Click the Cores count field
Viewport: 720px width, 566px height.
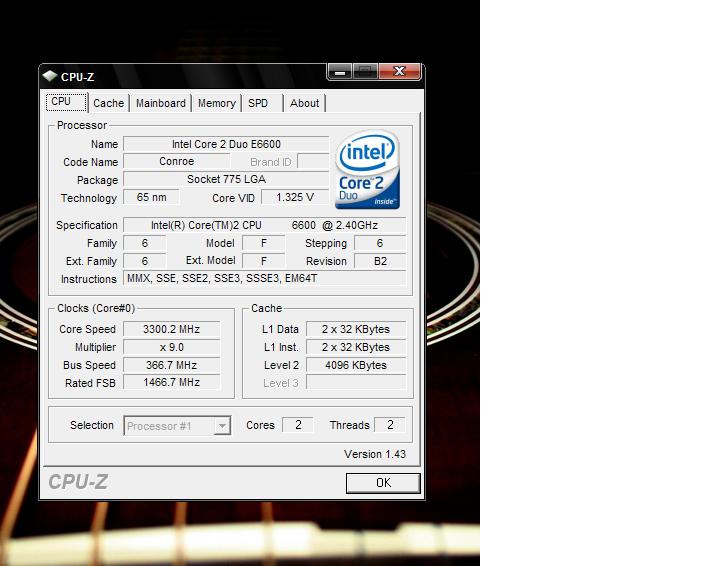point(298,425)
